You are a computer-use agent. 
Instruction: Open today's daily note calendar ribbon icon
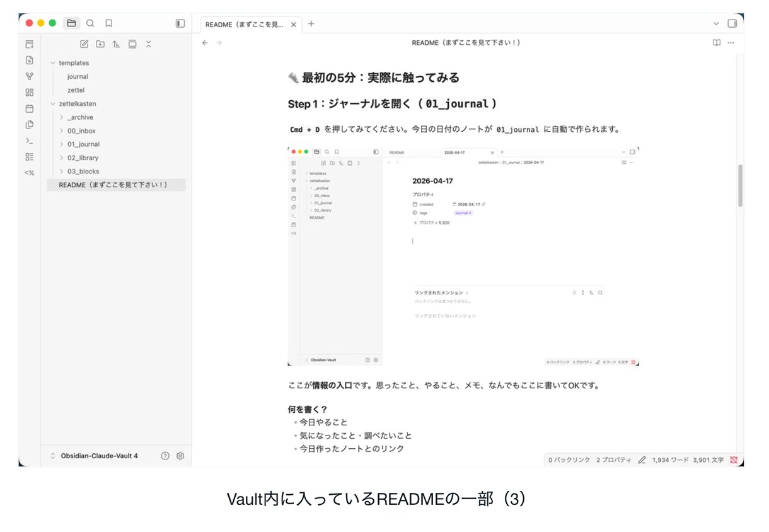[30, 108]
